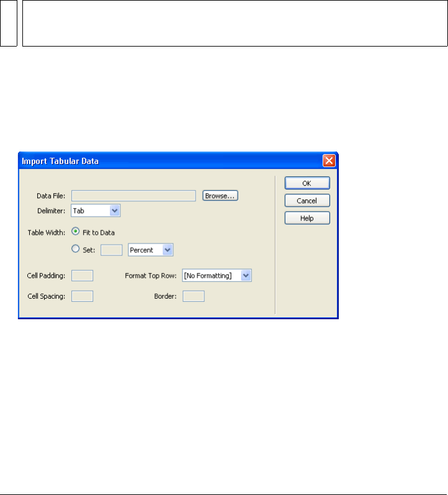Viewport: 448px width, 495px height.
Task: Click the Data File label
Action: (51, 196)
